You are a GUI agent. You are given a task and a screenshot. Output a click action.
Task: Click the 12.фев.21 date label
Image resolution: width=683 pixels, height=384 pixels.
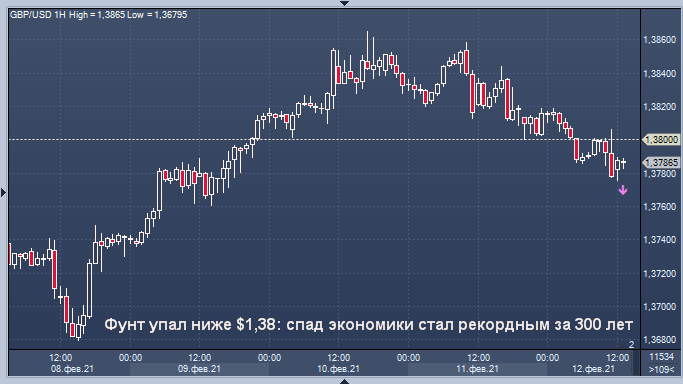tap(593, 369)
